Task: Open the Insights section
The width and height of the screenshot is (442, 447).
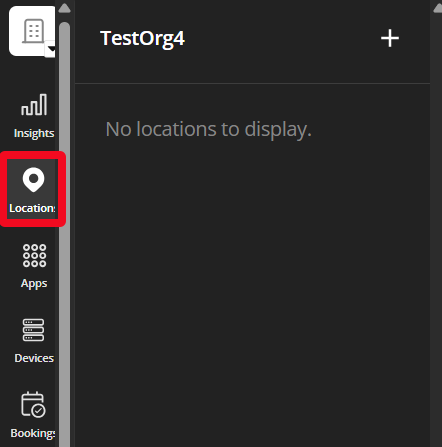Action: 34,116
